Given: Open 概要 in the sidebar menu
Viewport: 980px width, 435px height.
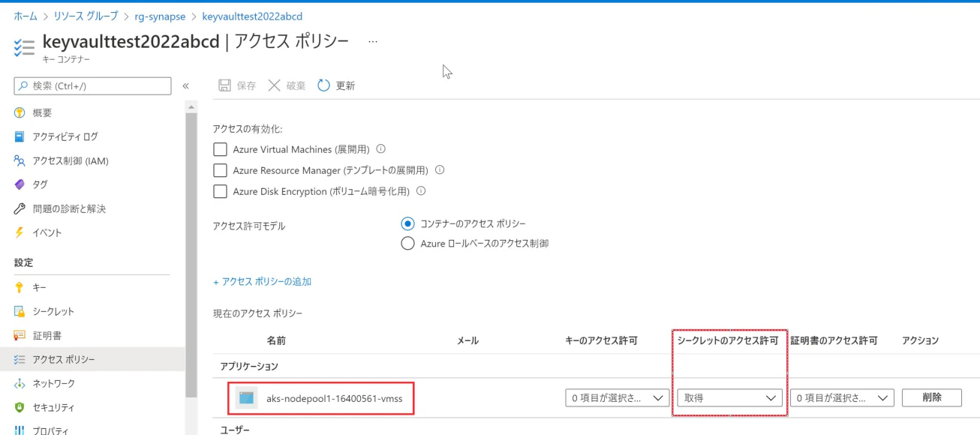Looking at the screenshot, I should (x=42, y=113).
